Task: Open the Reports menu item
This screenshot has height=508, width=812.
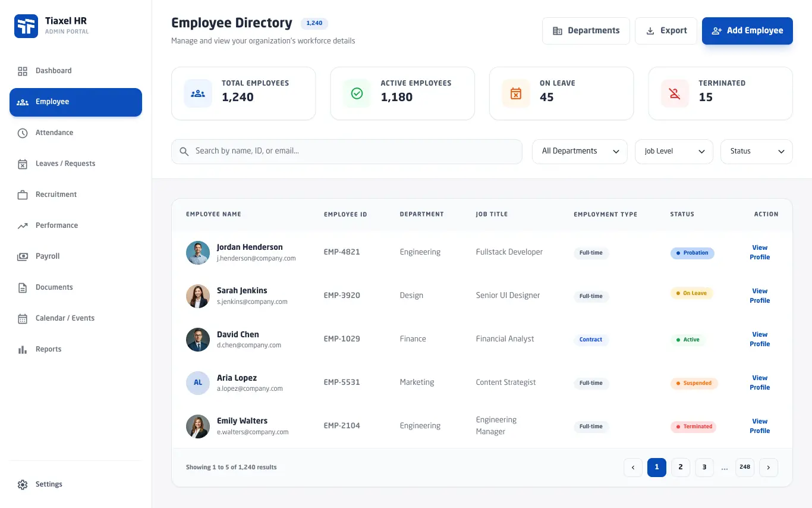Action: (75, 350)
